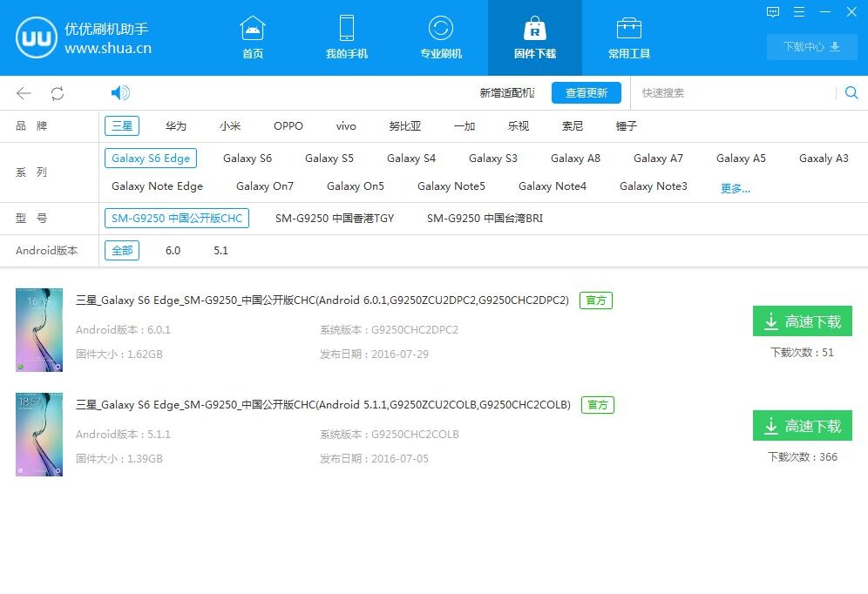The height and width of the screenshot is (594, 868).
Task: Open the Android 6.0.1 firmware thumbnail
Action: tap(38, 329)
